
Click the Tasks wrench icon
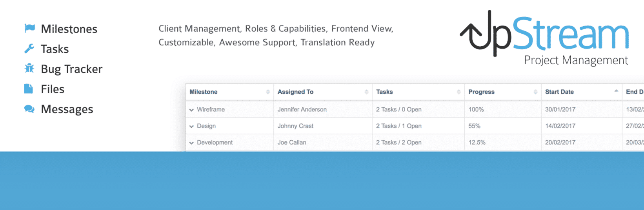29,49
